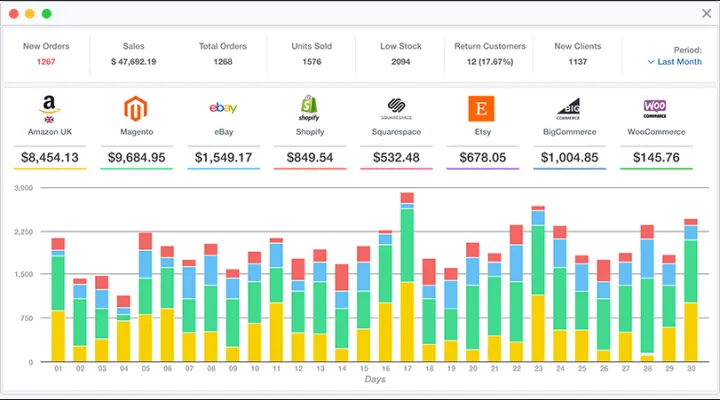Click the red segment of day 14 bar
Screen dimensions: 720x400
pos(342,277)
